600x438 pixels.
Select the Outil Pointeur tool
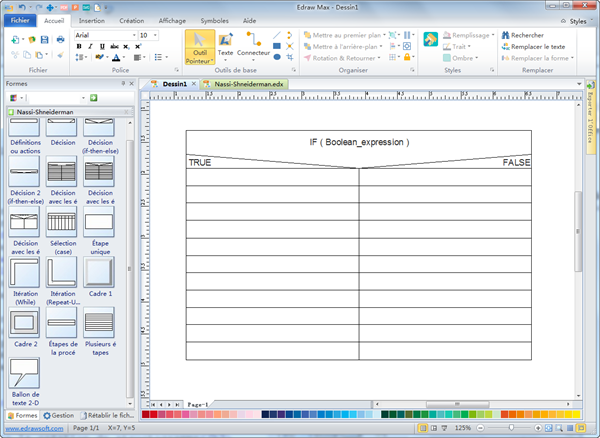(199, 50)
